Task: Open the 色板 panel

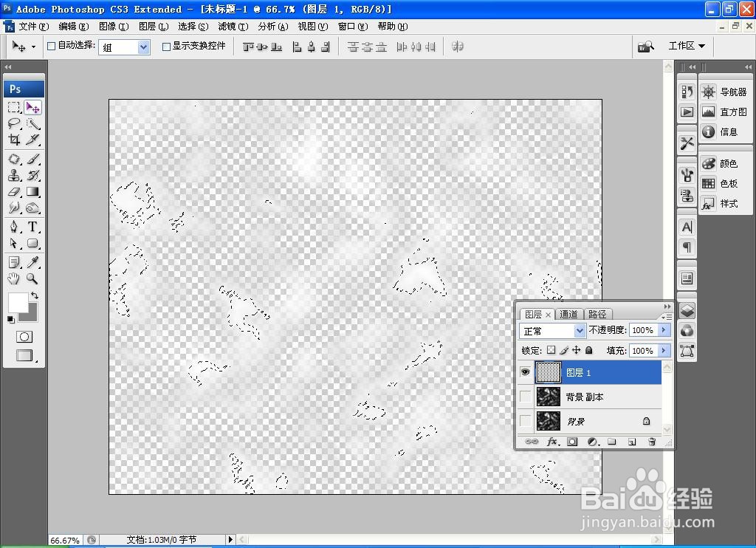Action: click(720, 183)
